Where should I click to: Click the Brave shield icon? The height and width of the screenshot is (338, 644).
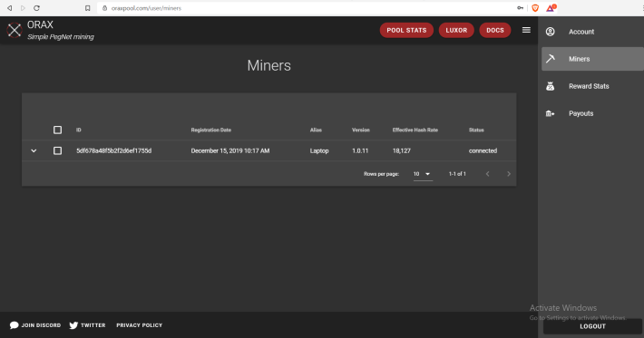point(535,8)
